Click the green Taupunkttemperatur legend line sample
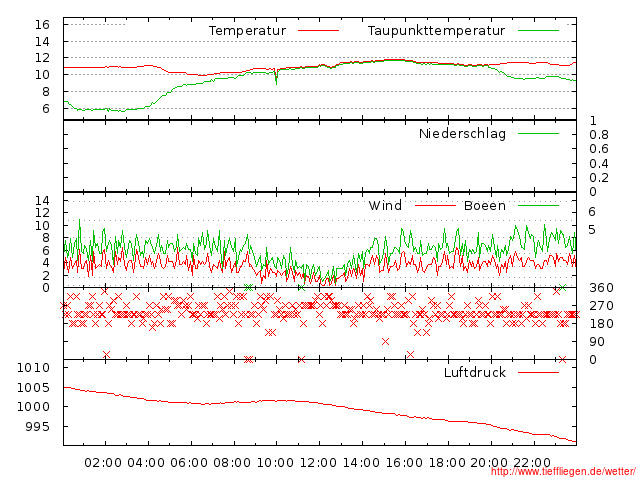Screen dimensions: 640x480 point(538,31)
